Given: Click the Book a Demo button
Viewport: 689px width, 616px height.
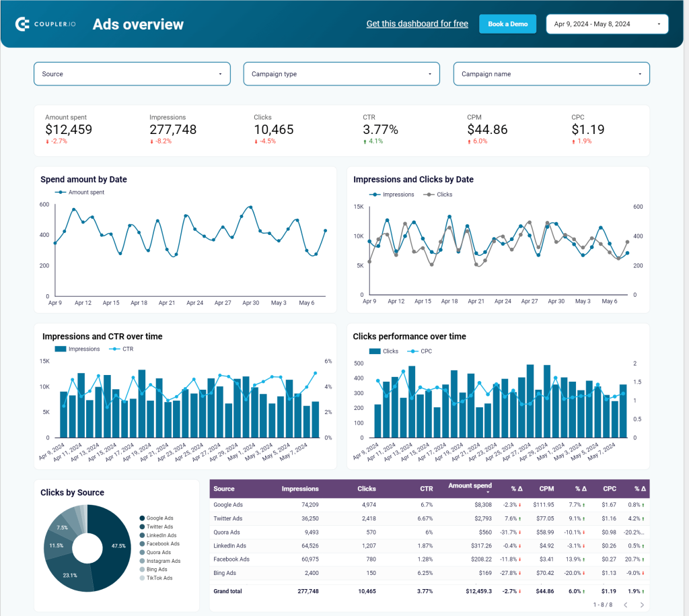Looking at the screenshot, I should (x=507, y=24).
